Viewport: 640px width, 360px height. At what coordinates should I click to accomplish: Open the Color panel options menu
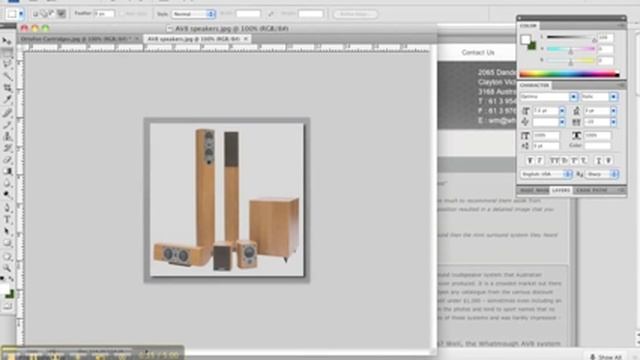622,25
